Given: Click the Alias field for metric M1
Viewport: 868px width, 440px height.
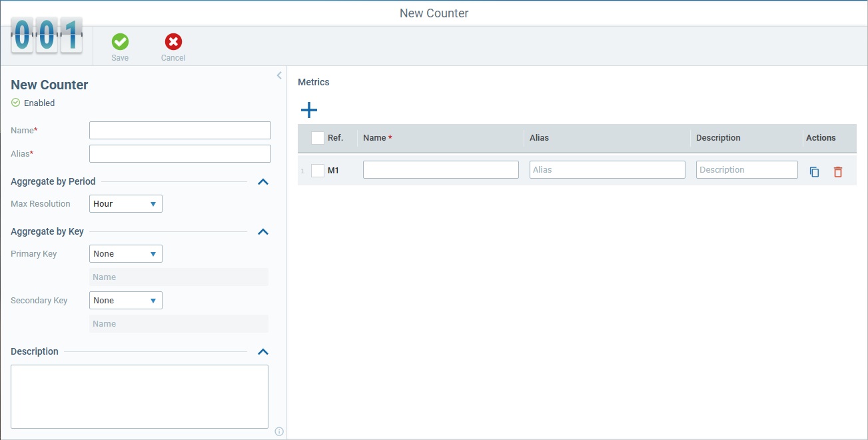Looking at the screenshot, I should [x=607, y=169].
